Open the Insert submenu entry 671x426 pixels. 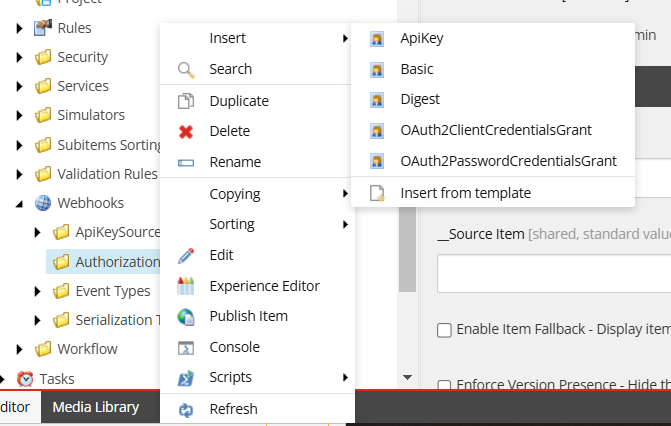point(255,39)
